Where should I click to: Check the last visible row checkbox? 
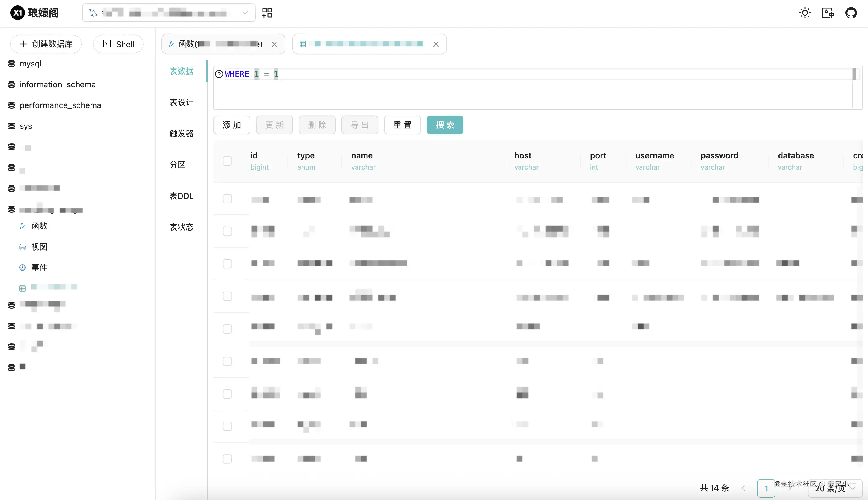pyautogui.click(x=227, y=459)
